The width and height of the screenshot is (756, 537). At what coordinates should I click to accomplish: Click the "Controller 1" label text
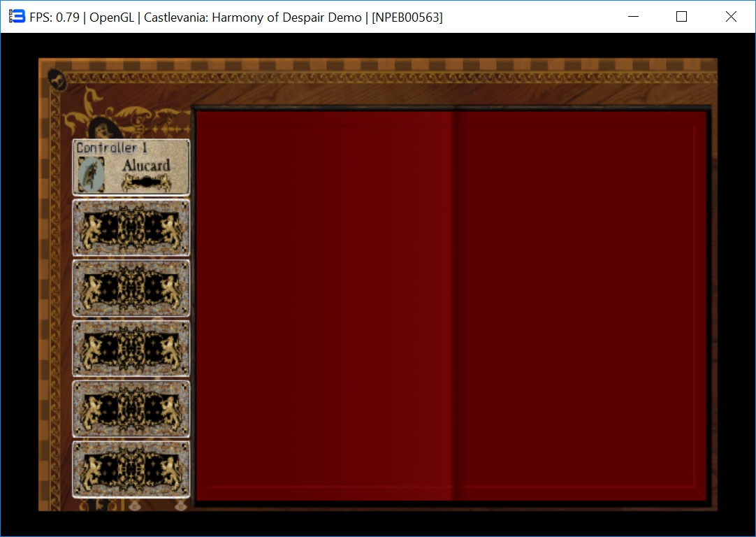coord(112,148)
